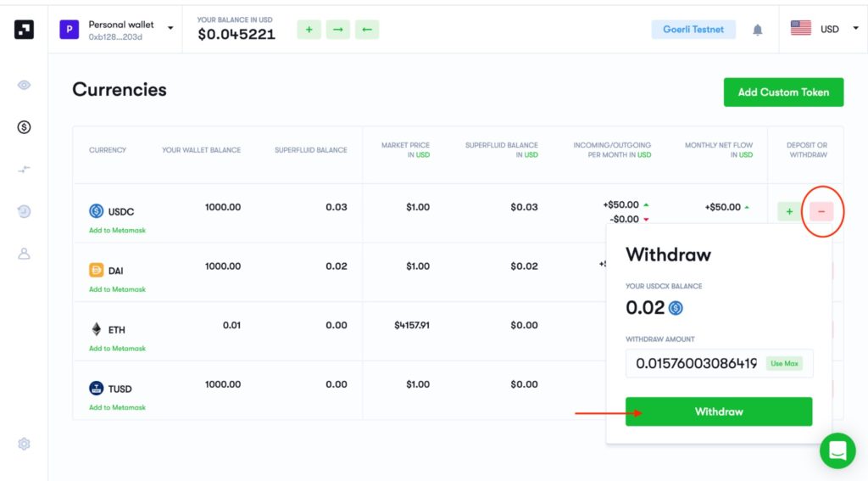
Task: Click the Currencies page heading
Action: 119,90
